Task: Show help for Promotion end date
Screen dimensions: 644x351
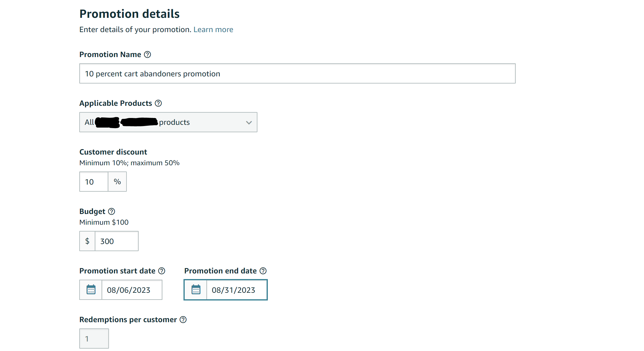Action: pos(263,271)
